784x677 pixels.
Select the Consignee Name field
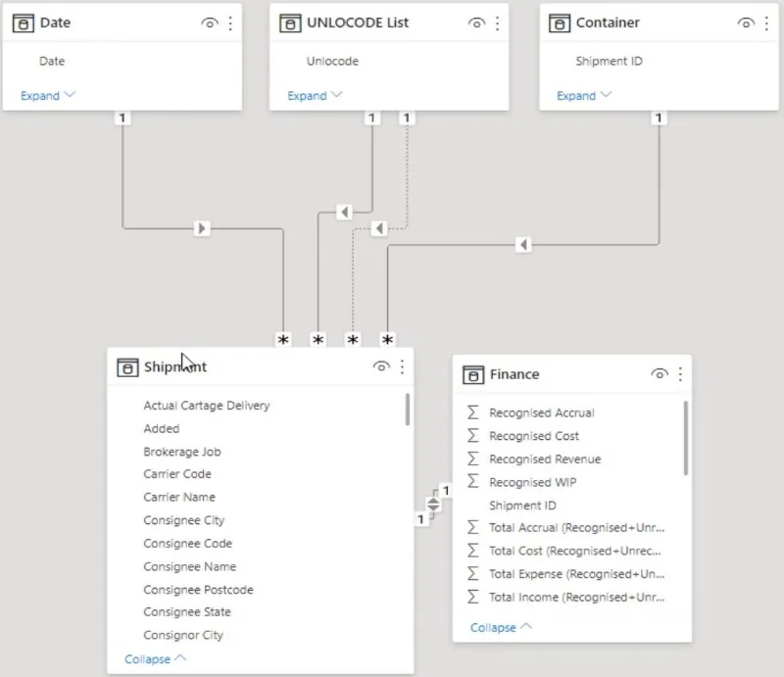(189, 566)
